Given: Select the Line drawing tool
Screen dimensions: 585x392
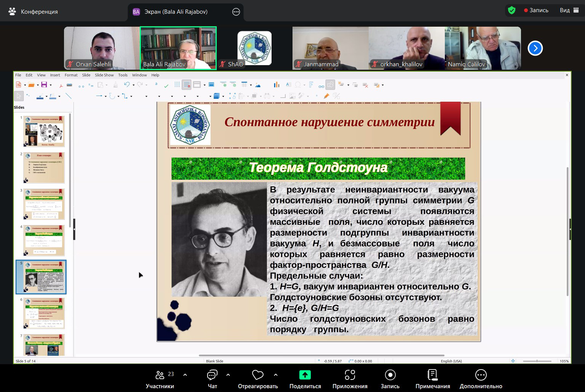Looking at the screenshot, I should [x=69, y=96].
